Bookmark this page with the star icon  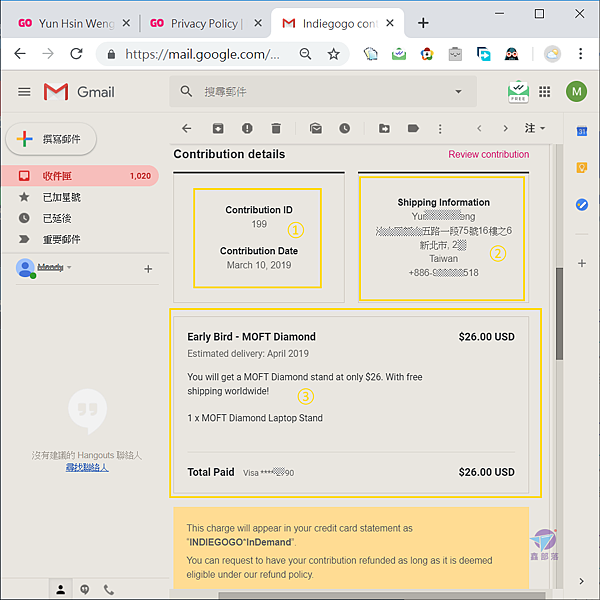tap(334, 54)
